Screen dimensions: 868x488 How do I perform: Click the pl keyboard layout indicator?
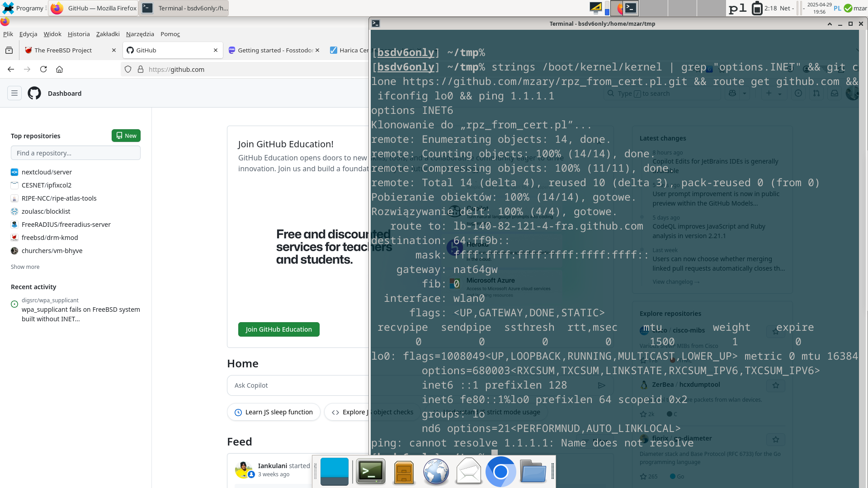tap(738, 8)
